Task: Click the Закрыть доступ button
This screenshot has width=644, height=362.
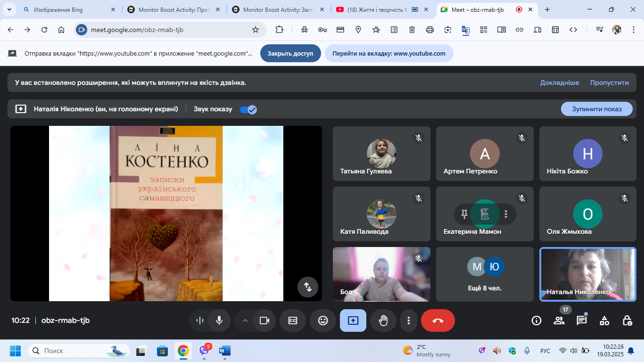Action: [290, 53]
